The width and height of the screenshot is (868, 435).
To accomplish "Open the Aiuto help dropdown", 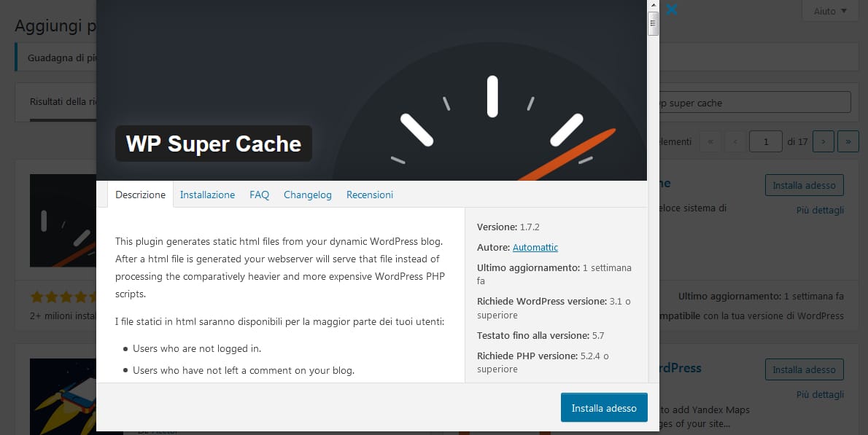I will 830,10.
